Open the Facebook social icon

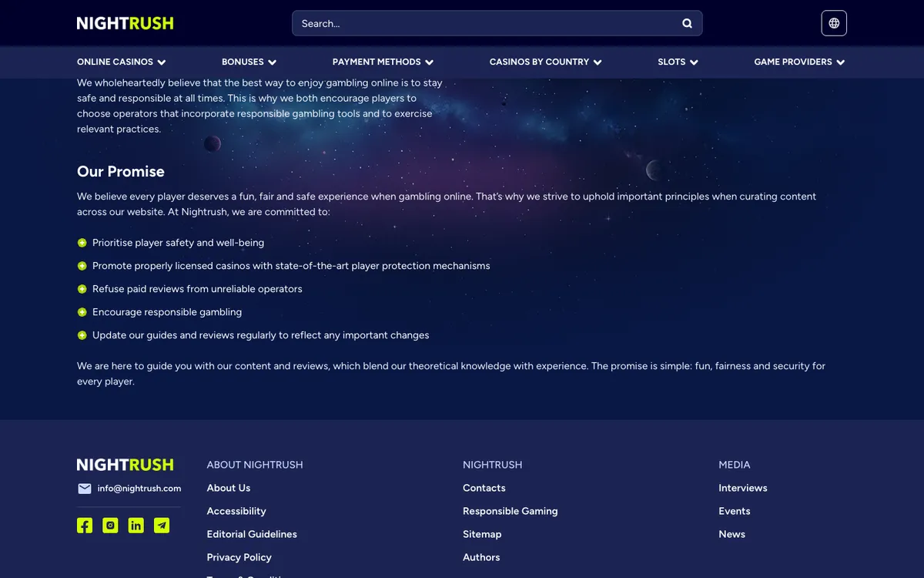click(x=85, y=526)
